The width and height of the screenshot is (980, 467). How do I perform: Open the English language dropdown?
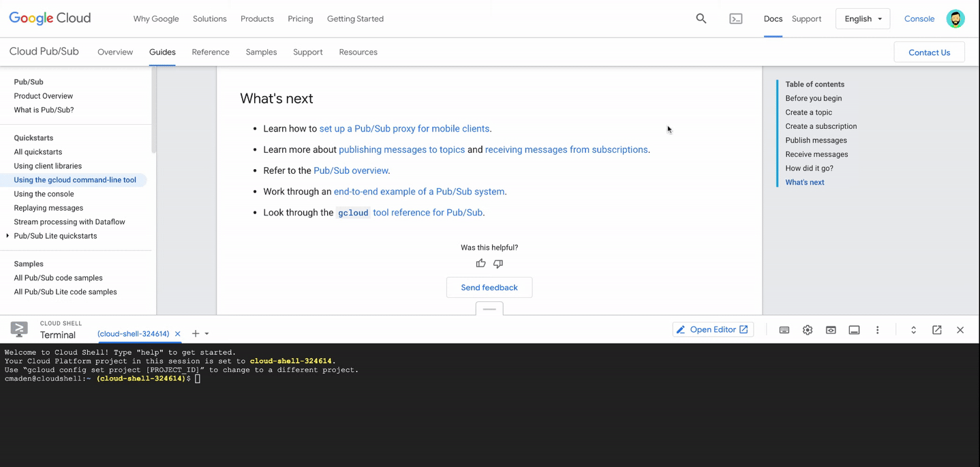coord(863,18)
